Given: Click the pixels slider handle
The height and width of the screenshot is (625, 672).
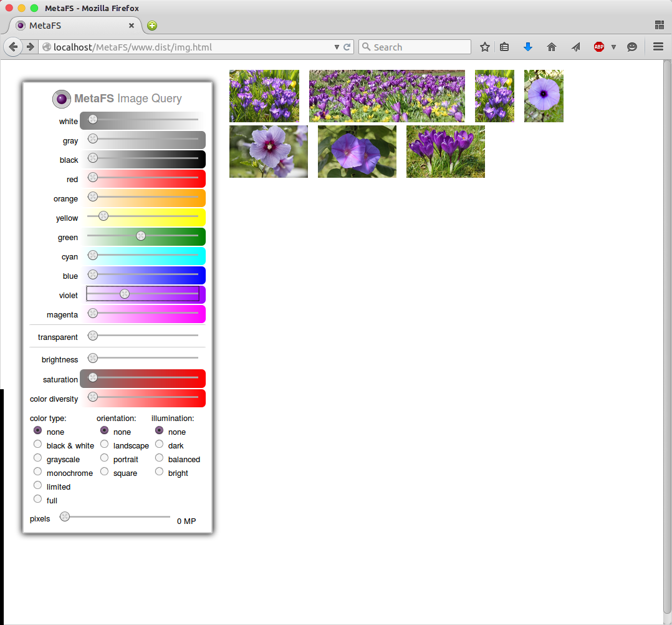Looking at the screenshot, I should pos(65,516).
